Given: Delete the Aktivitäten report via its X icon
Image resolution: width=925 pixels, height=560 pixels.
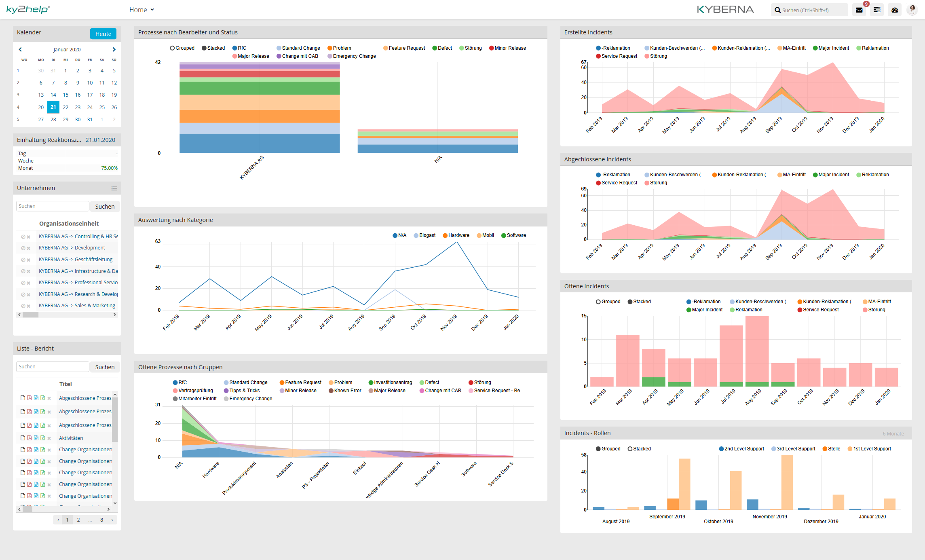Looking at the screenshot, I should point(49,438).
